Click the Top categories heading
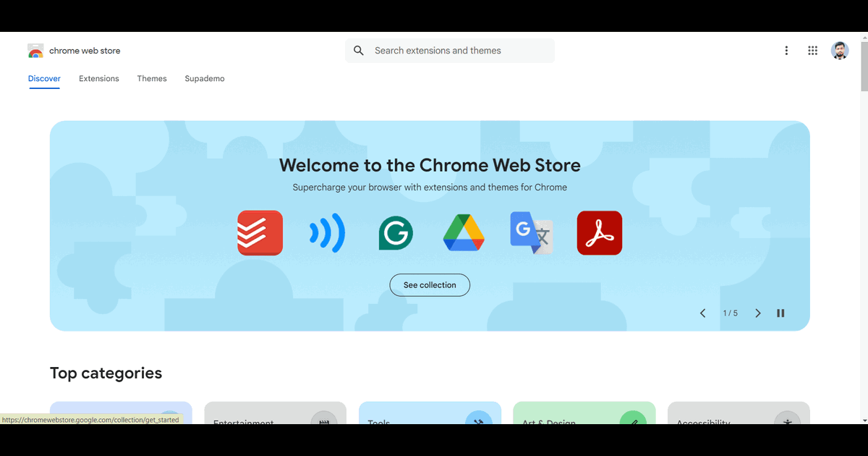868x456 pixels. 106,373
